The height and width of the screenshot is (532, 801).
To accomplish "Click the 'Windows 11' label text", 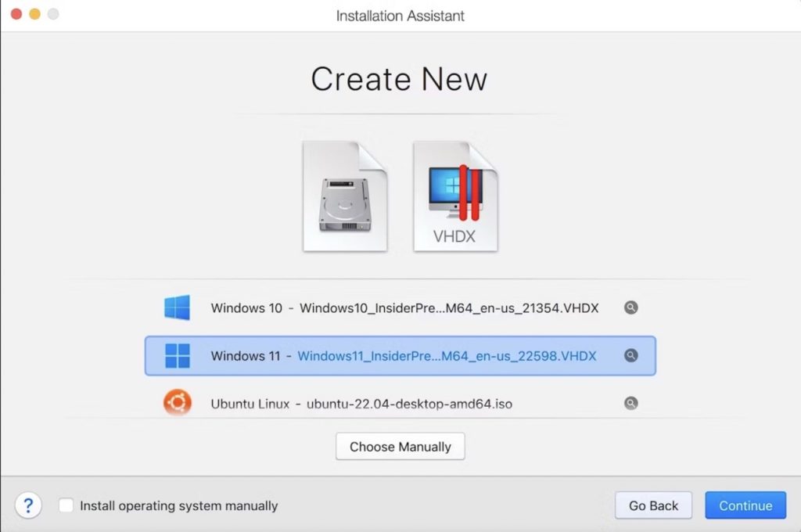I will click(x=246, y=356).
